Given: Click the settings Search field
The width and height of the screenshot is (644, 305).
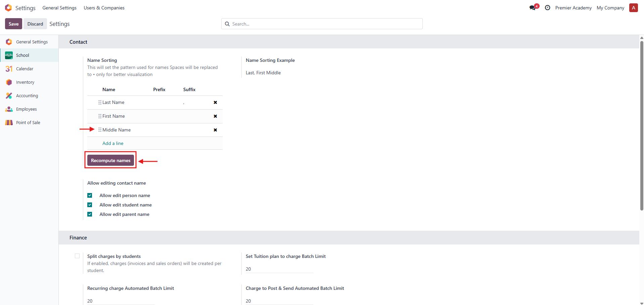Looking at the screenshot, I should 322,24.
